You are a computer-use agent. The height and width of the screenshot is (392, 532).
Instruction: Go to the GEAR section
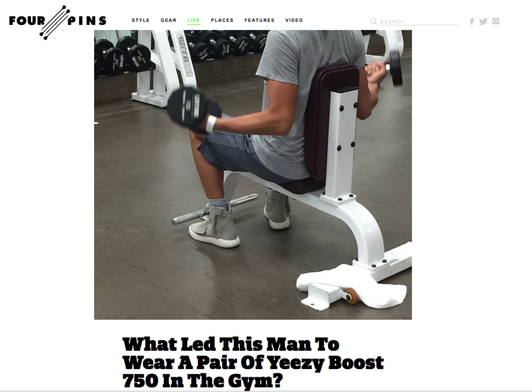pyautogui.click(x=168, y=20)
